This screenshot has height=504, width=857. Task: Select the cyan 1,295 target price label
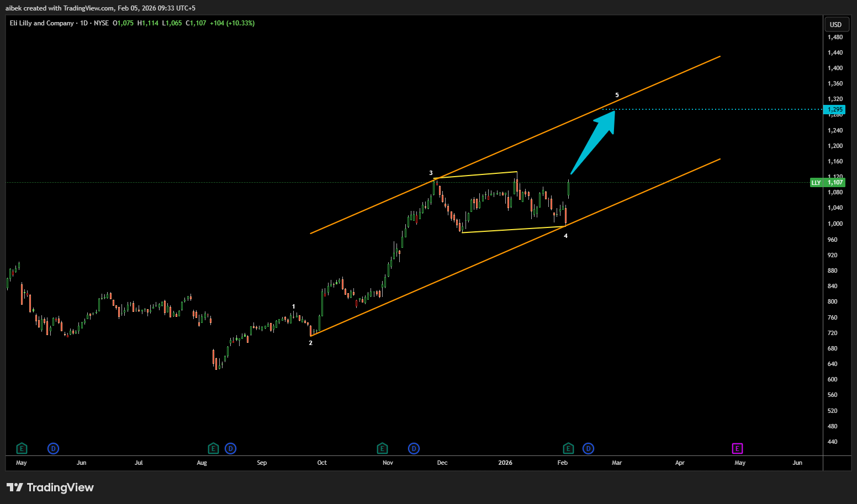pos(834,109)
